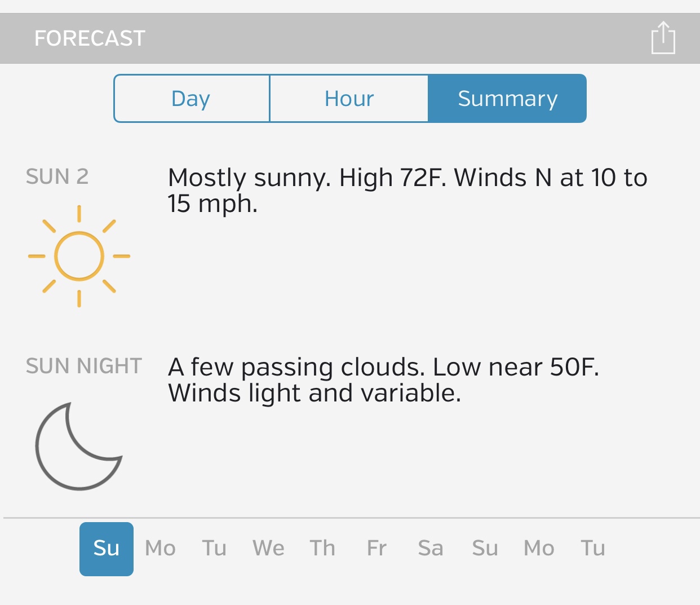Click the SUN NIGHT label
The width and height of the screenshot is (700, 605).
84,366
